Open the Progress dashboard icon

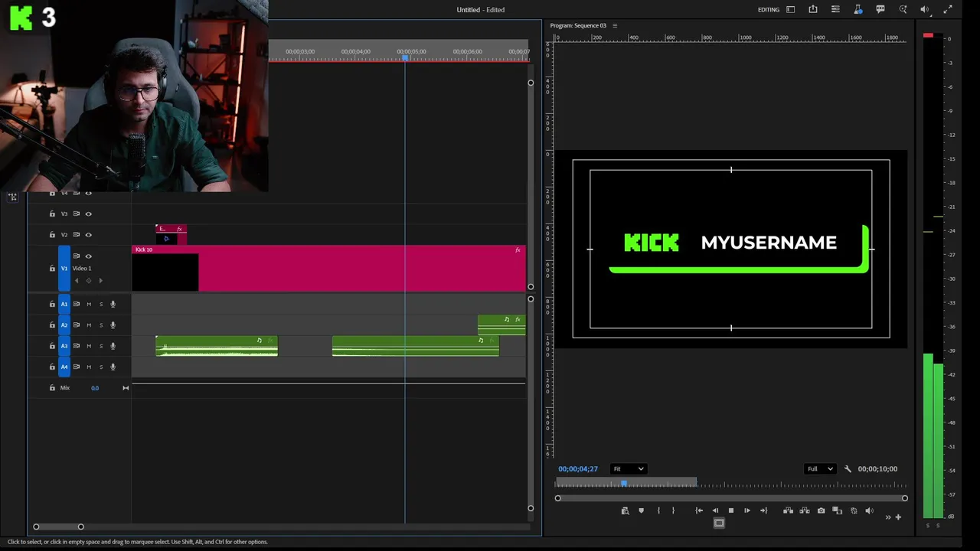835,9
